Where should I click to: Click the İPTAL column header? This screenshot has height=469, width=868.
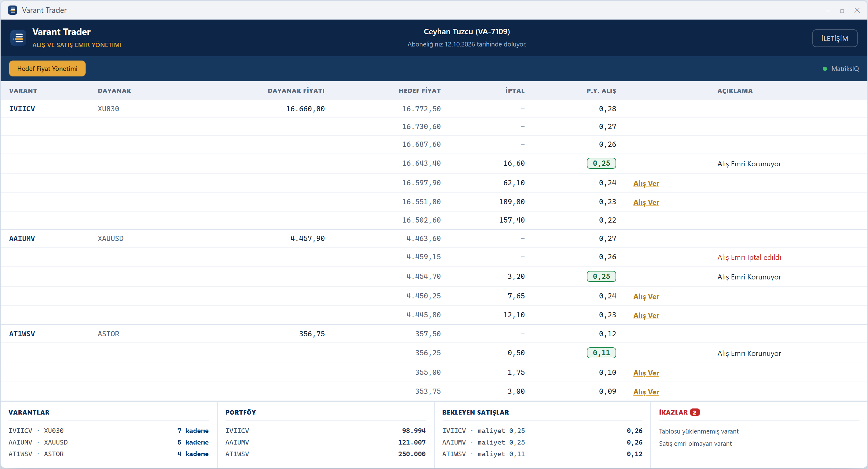(515, 91)
